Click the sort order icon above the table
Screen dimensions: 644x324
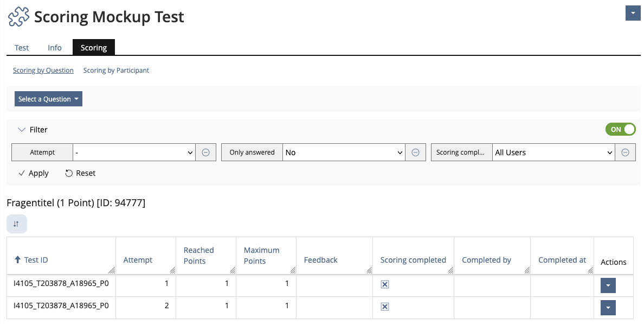tap(16, 223)
